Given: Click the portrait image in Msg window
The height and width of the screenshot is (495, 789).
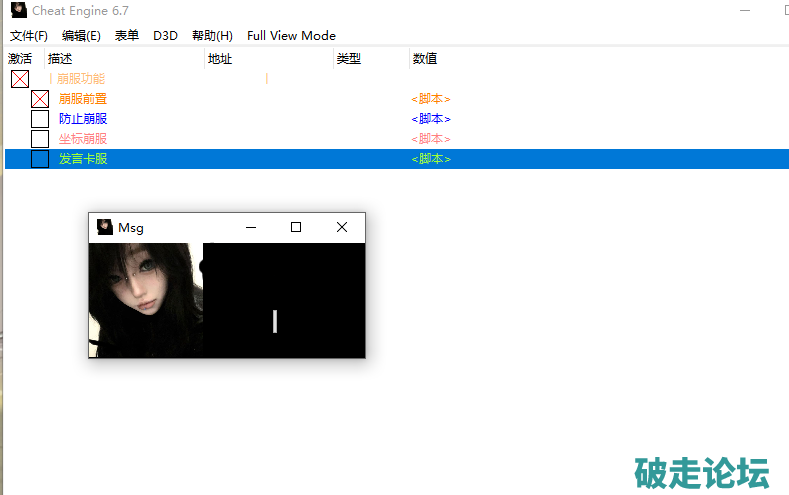Looking at the screenshot, I should pyautogui.click(x=145, y=299).
